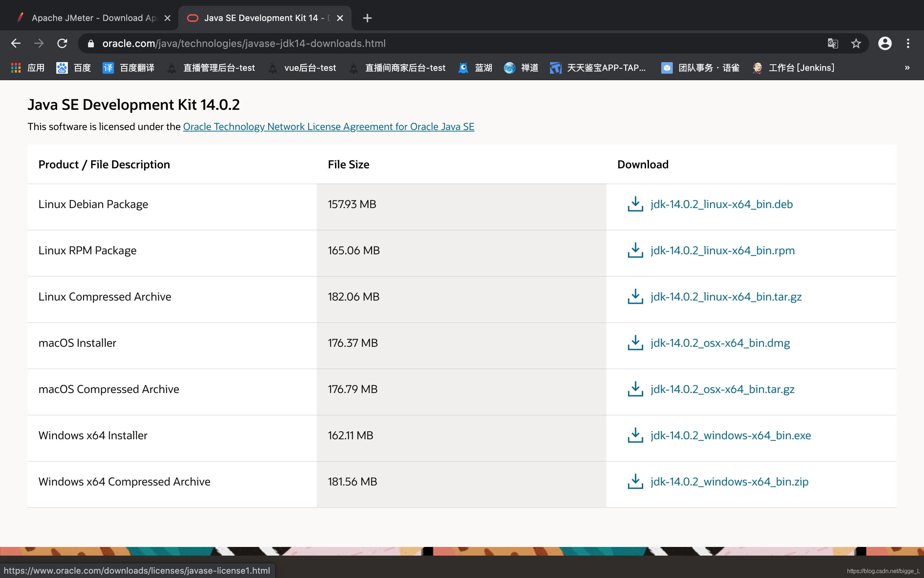The width and height of the screenshot is (924, 578).
Task: Click the browser back arrow
Action: (x=16, y=43)
